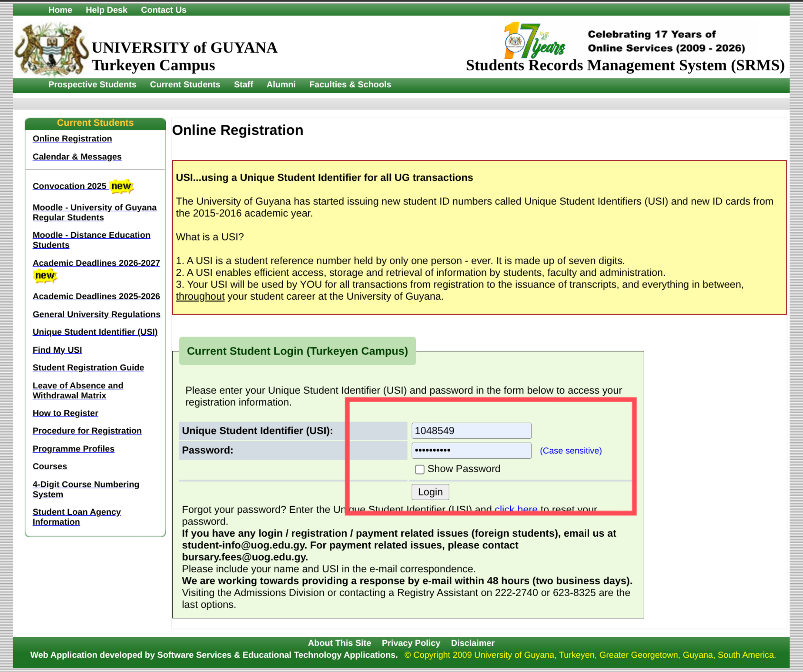Open the Disclaimer footer link
This screenshot has height=672, width=803.
pyautogui.click(x=472, y=643)
